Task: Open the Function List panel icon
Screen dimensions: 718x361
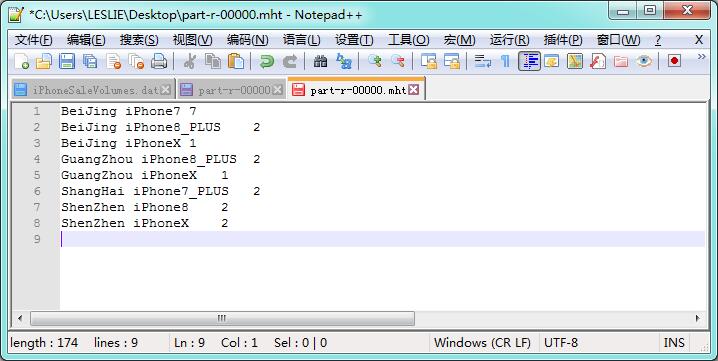Action: [598, 61]
